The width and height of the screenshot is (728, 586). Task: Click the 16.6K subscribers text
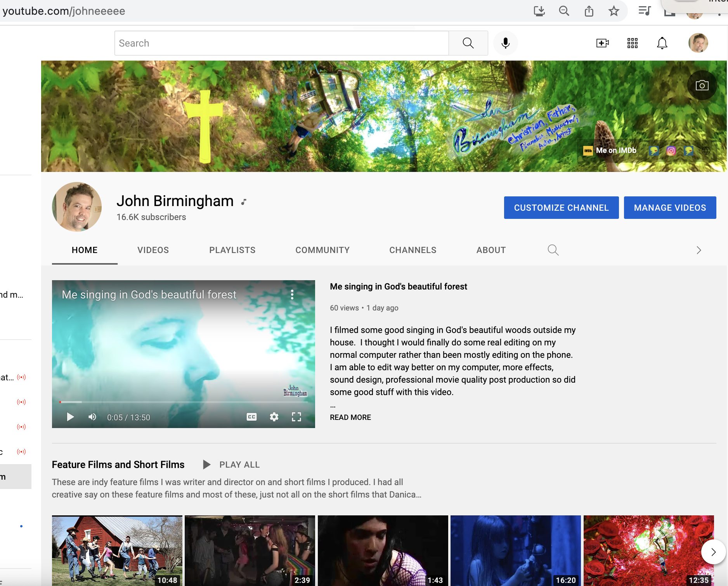coord(151,217)
